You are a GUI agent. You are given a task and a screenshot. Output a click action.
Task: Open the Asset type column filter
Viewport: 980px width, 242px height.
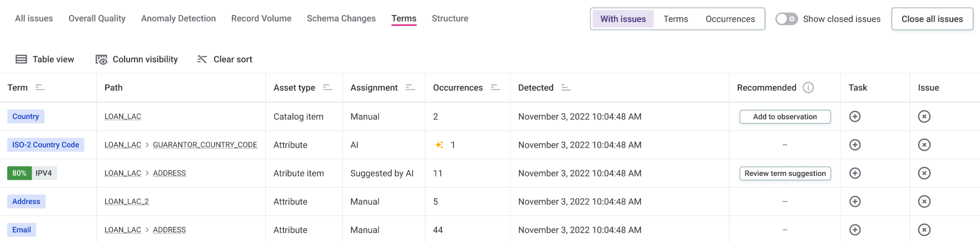pyautogui.click(x=327, y=88)
